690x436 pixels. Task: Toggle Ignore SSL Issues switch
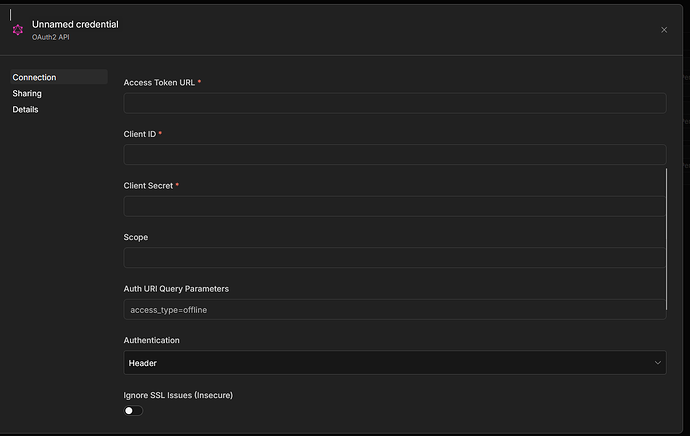pos(133,411)
